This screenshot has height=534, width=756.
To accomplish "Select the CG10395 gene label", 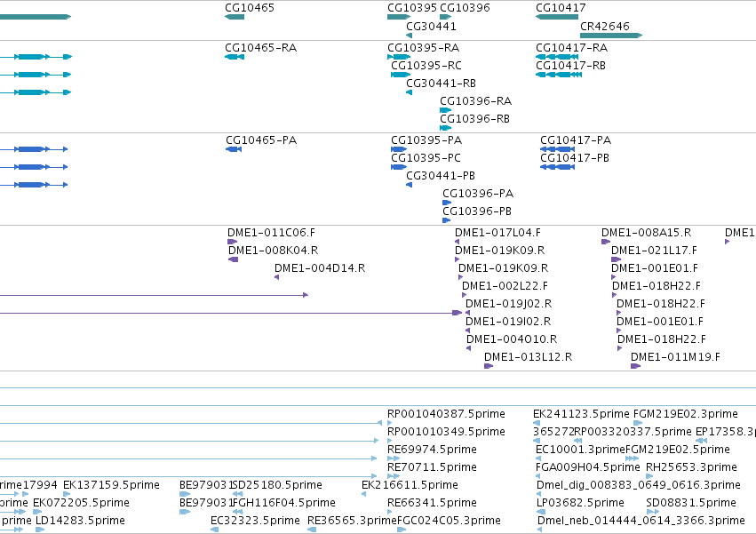I will pyautogui.click(x=412, y=8).
